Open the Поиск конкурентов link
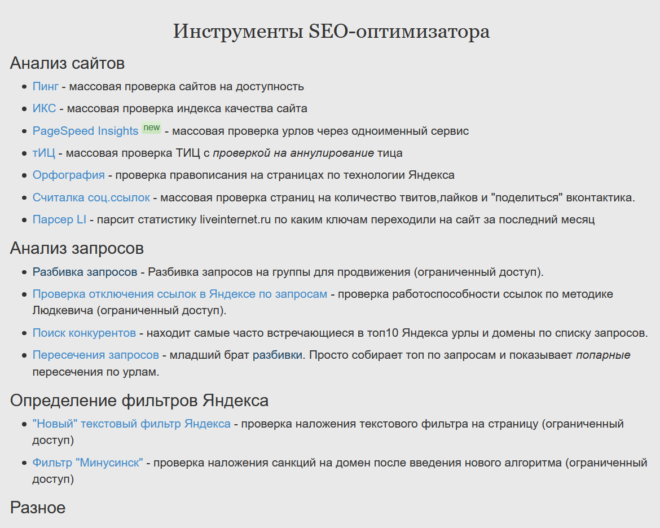Image resolution: width=660 pixels, height=528 pixels. tap(83, 333)
